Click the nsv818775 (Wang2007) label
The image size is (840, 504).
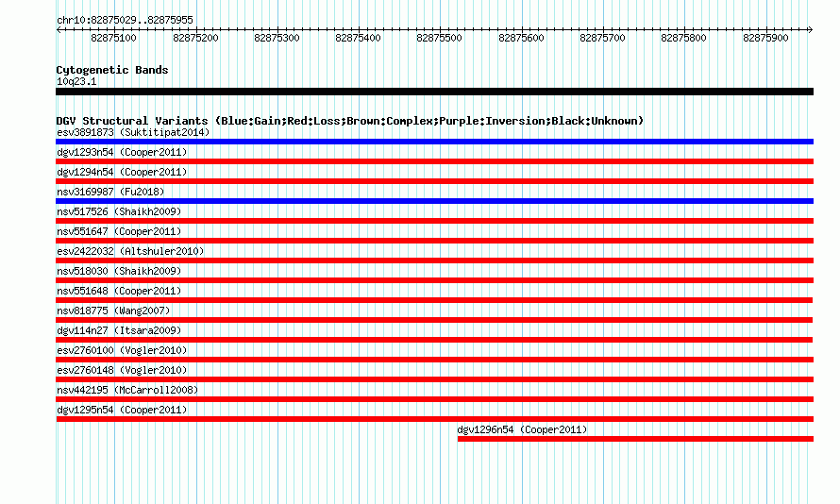113,311
